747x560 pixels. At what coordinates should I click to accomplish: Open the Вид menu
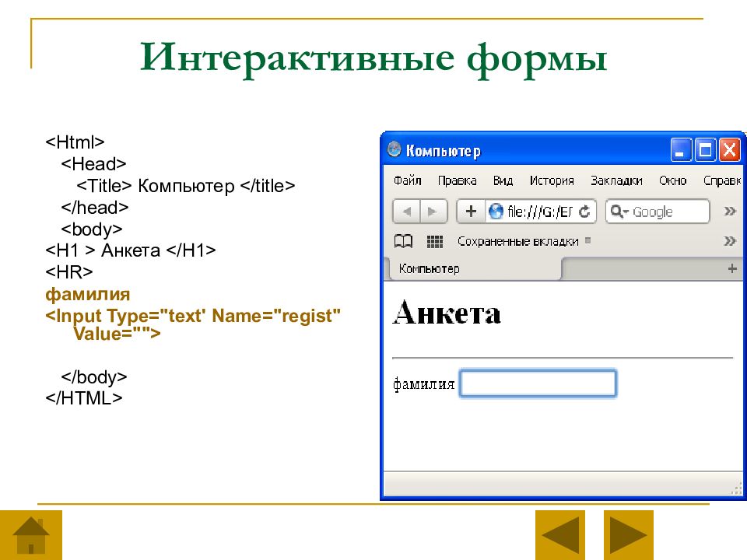[x=503, y=181]
